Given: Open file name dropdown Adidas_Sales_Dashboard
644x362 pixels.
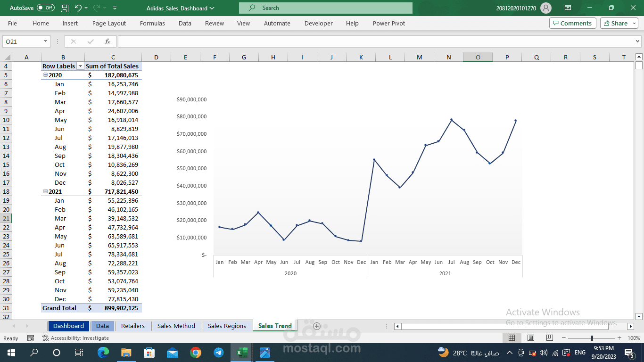Looking at the screenshot, I should [x=180, y=8].
